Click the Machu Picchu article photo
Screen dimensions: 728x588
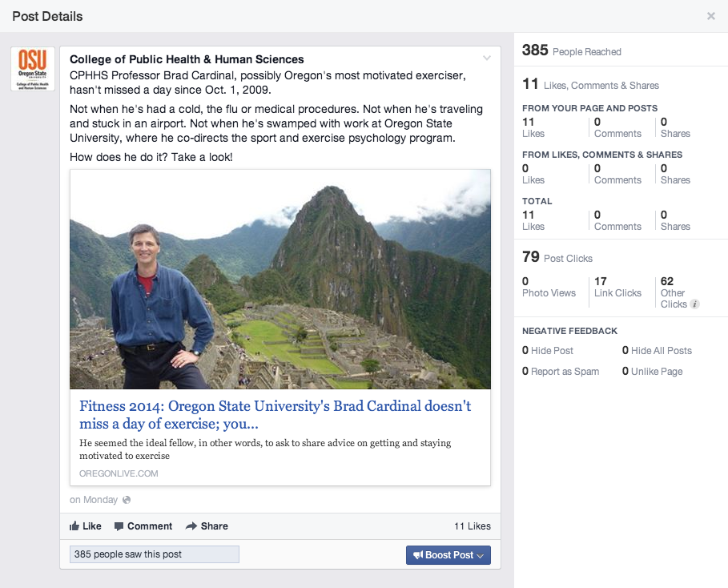[280, 279]
